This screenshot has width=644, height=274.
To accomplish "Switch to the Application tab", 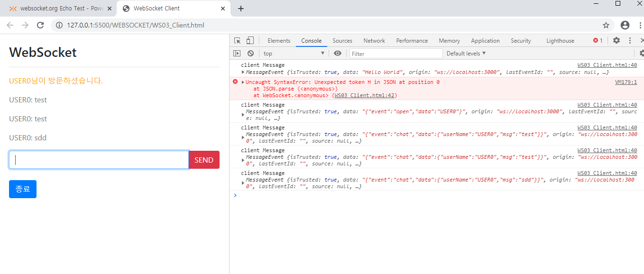I will click(x=485, y=41).
